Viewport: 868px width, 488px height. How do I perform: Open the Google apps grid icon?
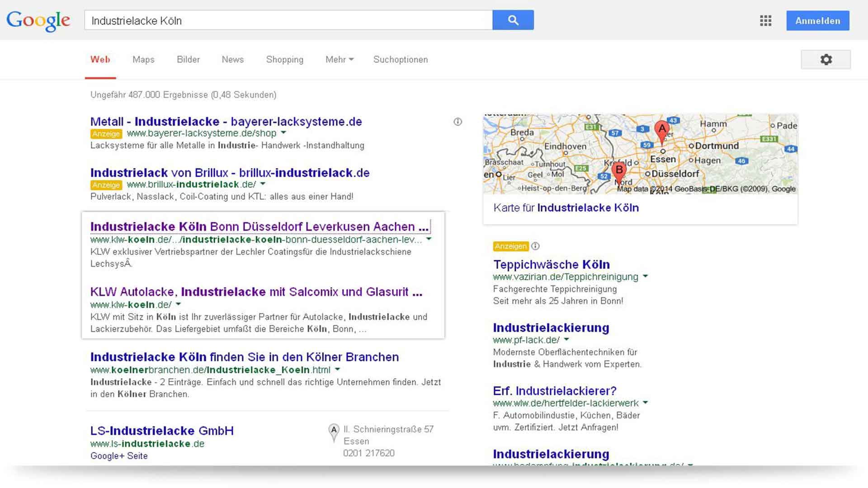[765, 20]
